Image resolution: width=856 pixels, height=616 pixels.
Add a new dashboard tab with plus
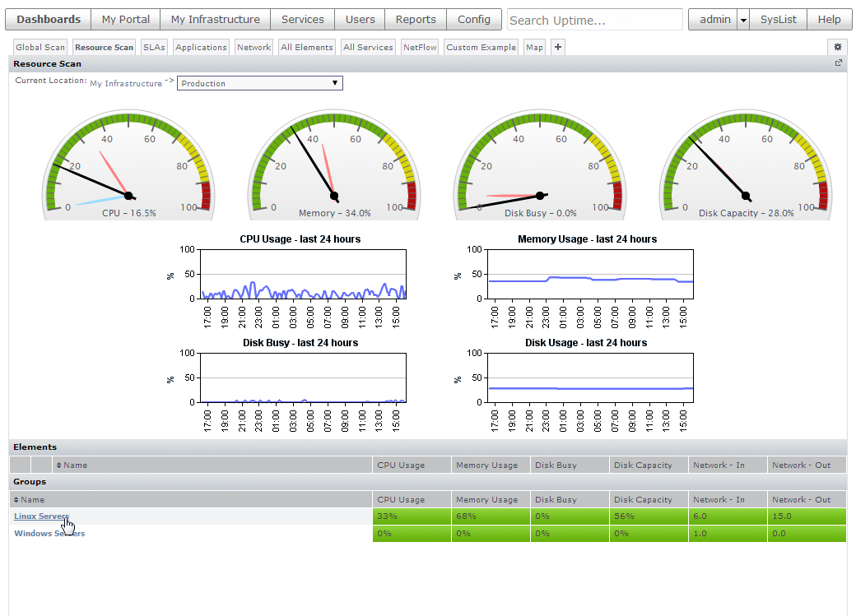click(x=558, y=47)
